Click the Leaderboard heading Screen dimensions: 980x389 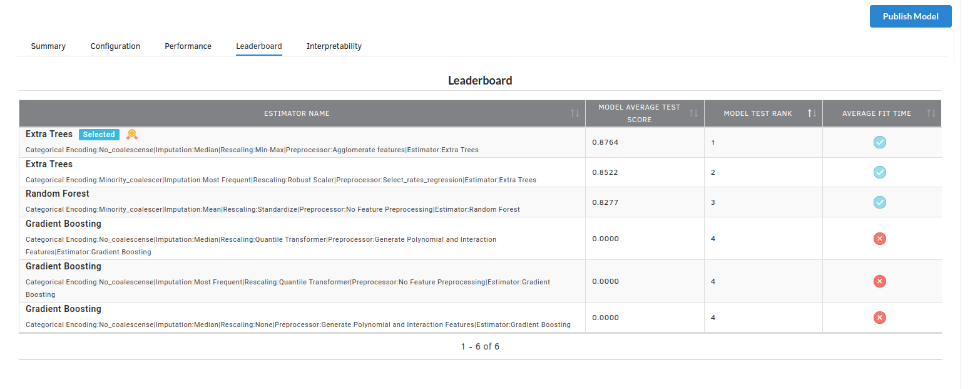tap(480, 81)
